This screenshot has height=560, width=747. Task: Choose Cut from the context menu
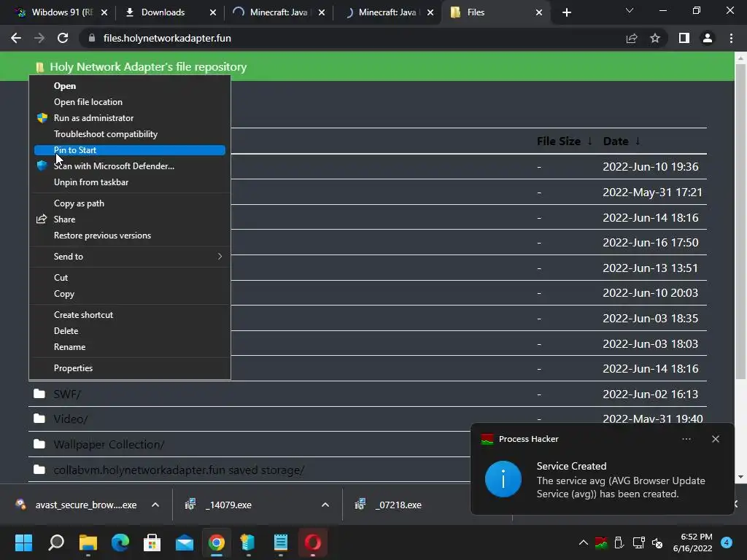pyautogui.click(x=130, y=278)
